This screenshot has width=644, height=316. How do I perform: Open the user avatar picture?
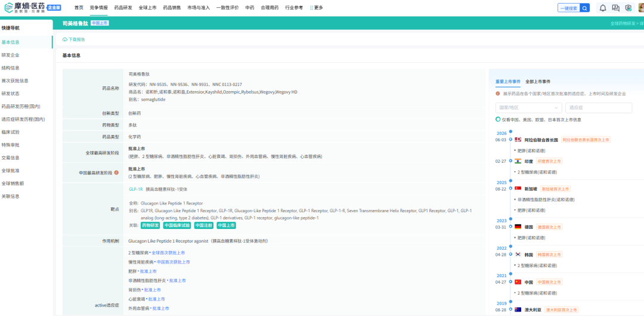coord(640,8)
